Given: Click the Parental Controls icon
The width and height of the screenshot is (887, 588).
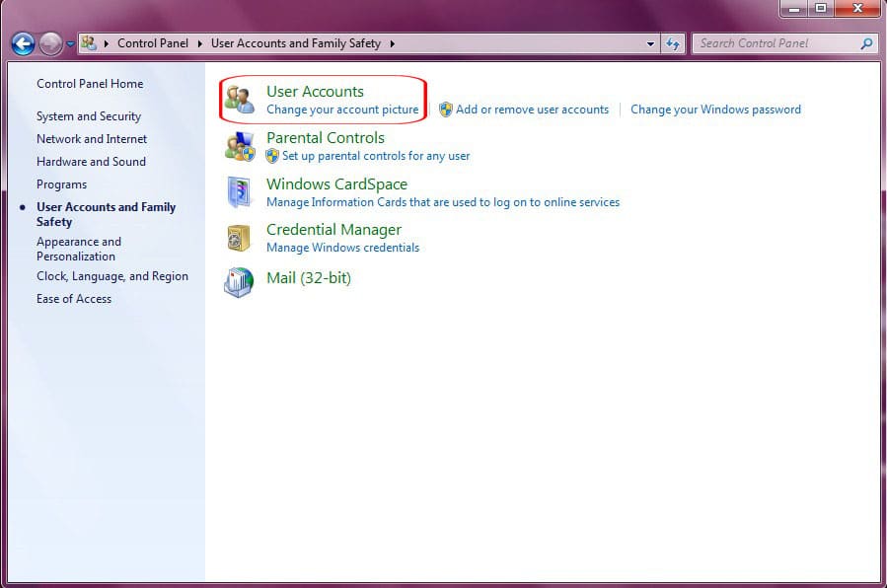Looking at the screenshot, I should (240, 146).
